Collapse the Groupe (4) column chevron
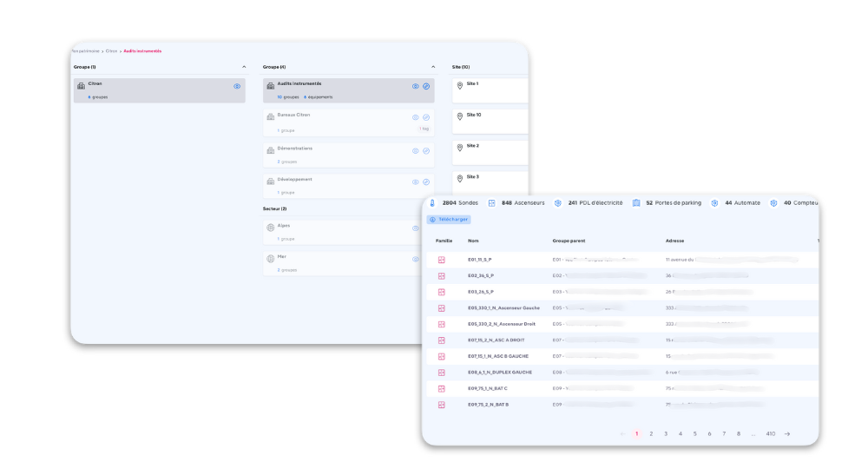The image size is (868, 469). pos(433,67)
